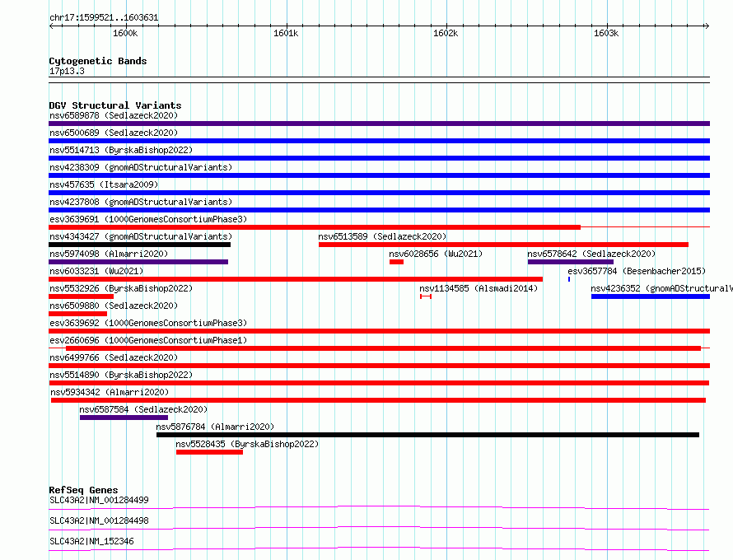733x560 pixels.
Task: Open nsv4343427 (gnomADStructuralVariants) label
Action: tap(141, 236)
